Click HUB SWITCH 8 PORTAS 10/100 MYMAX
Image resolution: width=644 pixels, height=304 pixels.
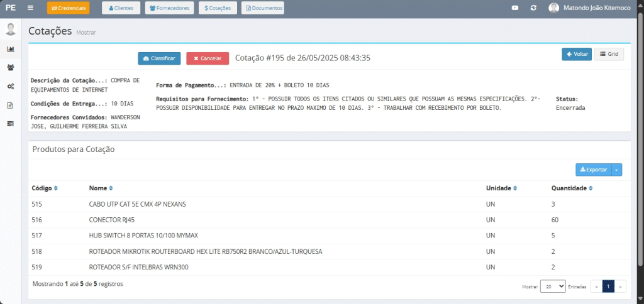pyautogui.click(x=144, y=236)
